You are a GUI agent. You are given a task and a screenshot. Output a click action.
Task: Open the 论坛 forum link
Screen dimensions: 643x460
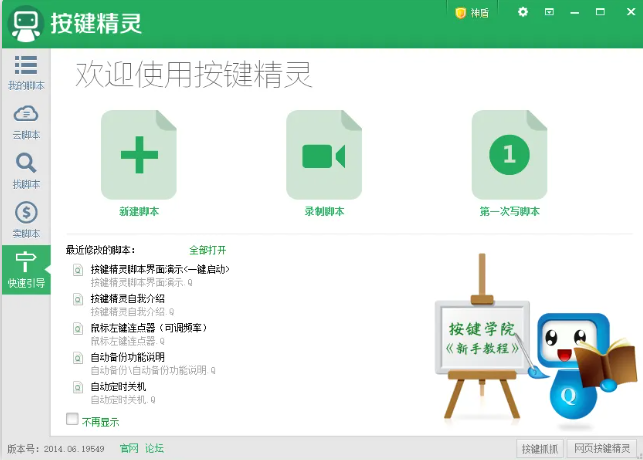coord(154,449)
